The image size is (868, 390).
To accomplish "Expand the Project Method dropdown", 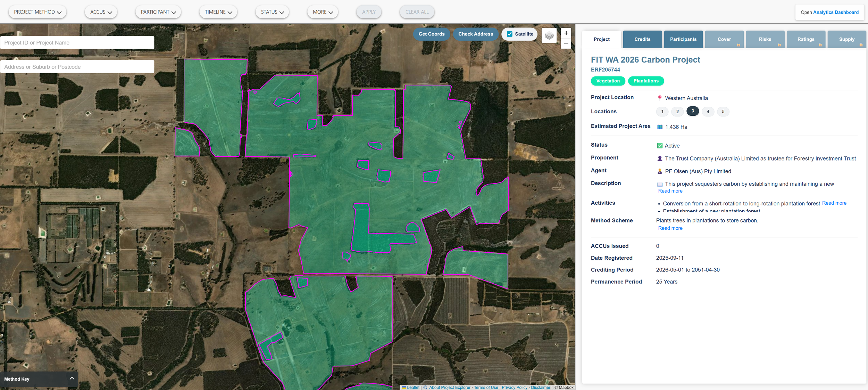I will click(x=37, y=12).
